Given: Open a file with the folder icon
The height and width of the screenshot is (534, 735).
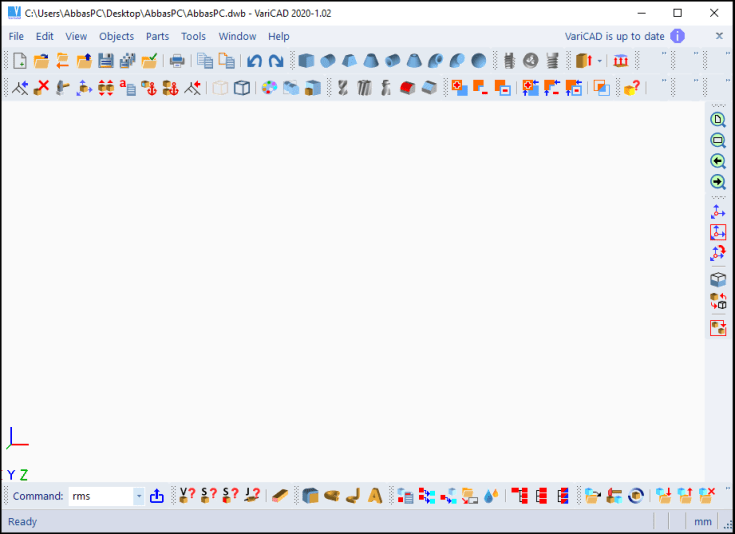Looking at the screenshot, I should [x=41, y=61].
